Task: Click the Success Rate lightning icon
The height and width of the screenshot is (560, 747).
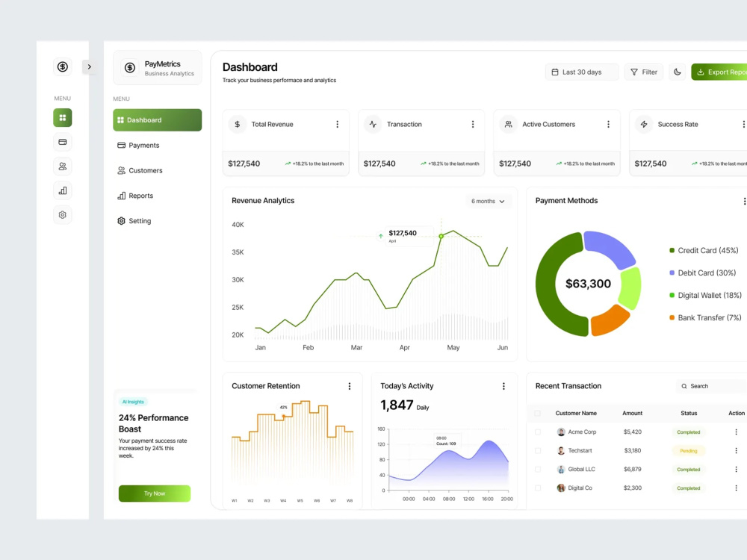Action: point(644,124)
